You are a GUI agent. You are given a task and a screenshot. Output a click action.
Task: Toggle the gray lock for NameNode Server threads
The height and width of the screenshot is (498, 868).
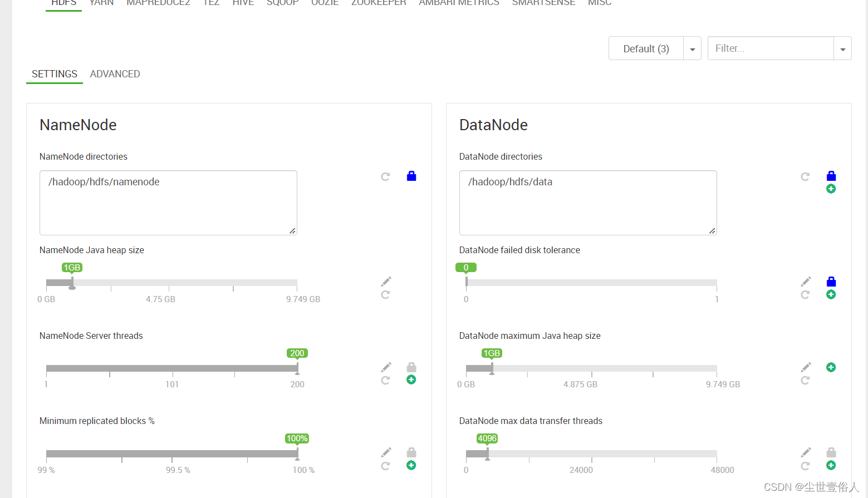point(411,367)
